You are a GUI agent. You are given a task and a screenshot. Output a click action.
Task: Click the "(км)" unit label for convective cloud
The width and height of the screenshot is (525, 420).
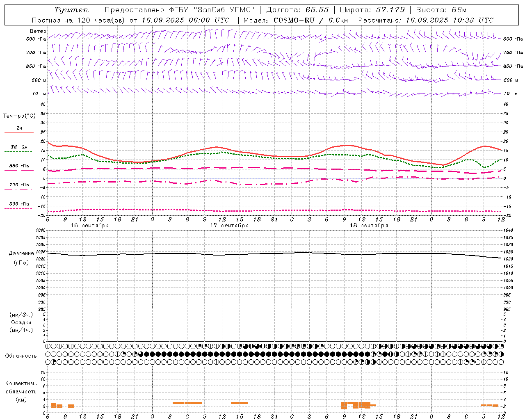pos(21,399)
